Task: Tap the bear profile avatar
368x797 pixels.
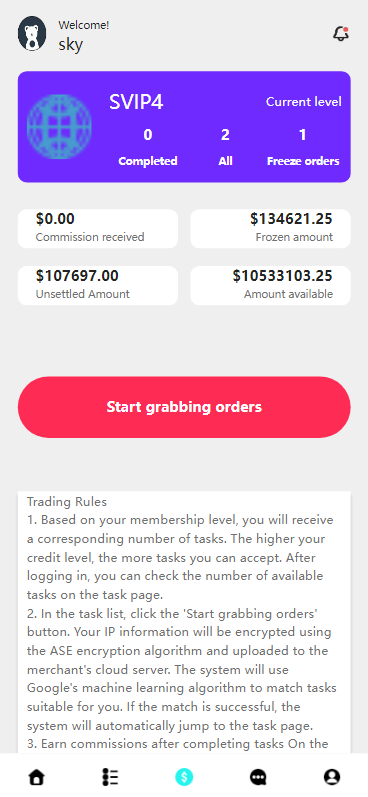Action: 32,34
